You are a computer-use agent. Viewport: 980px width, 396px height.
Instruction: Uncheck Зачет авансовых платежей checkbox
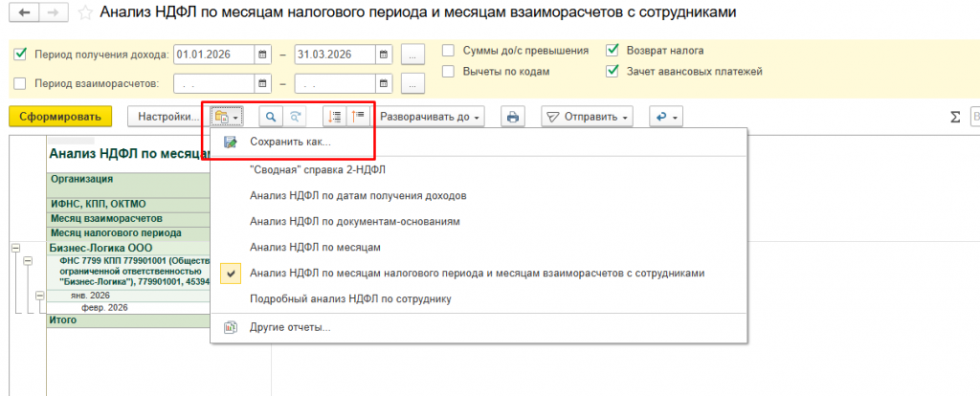(612, 71)
